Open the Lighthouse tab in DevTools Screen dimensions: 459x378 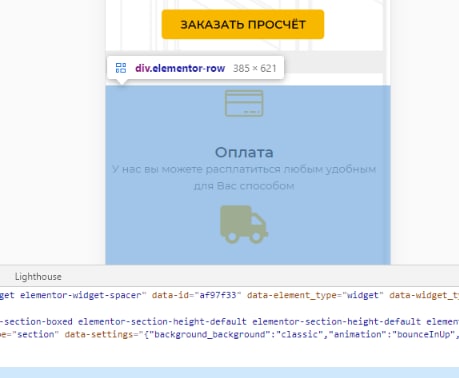point(38,277)
